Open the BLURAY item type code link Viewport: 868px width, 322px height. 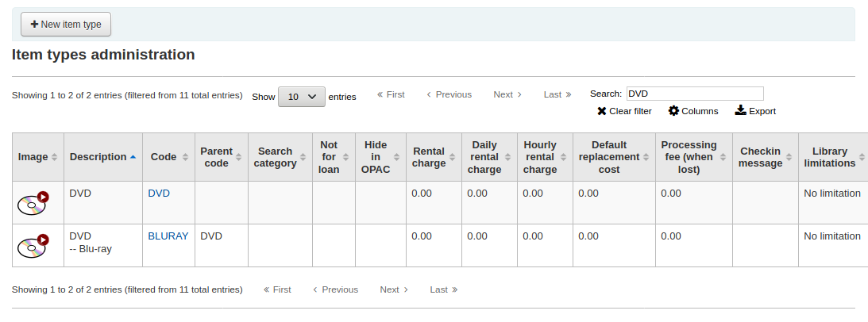[168, 236]
